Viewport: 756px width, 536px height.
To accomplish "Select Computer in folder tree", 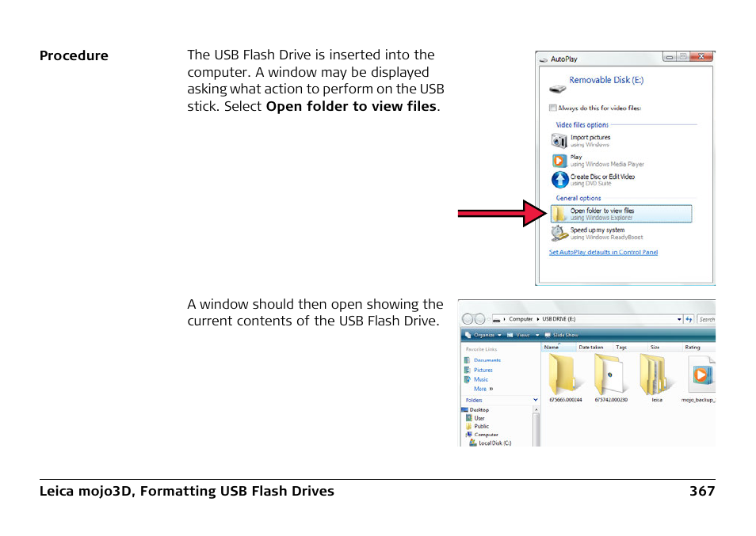I will click(482, 435).
